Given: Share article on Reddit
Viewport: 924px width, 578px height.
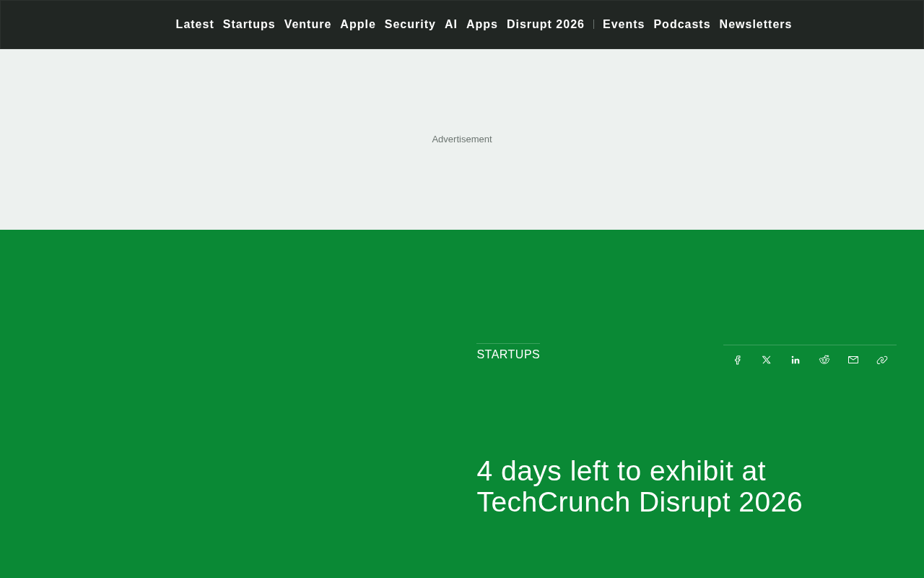Looking at the screenshot, I should (x=824, y=360).
